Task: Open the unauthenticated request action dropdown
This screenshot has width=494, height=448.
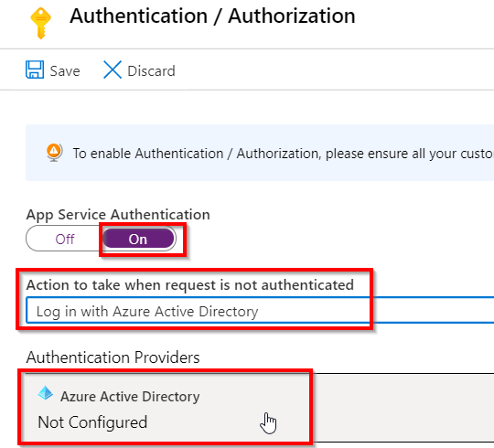Action: tap(260, 310)
